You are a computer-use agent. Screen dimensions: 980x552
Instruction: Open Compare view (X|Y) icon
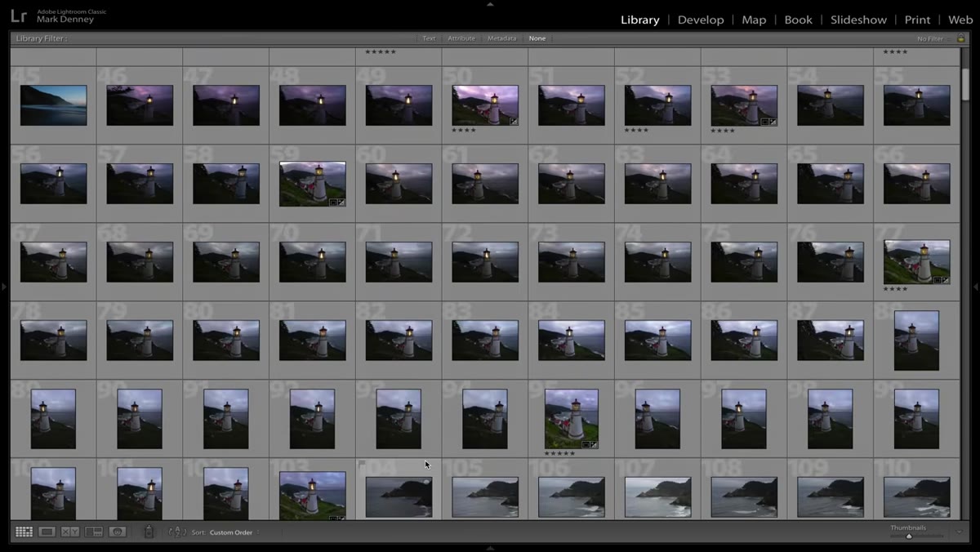click(70, 532)
